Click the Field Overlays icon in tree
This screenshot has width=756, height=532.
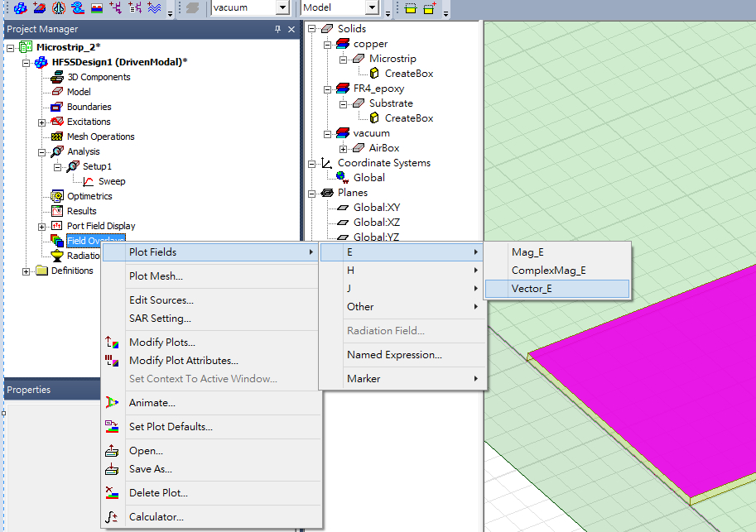tap(57, 241)
